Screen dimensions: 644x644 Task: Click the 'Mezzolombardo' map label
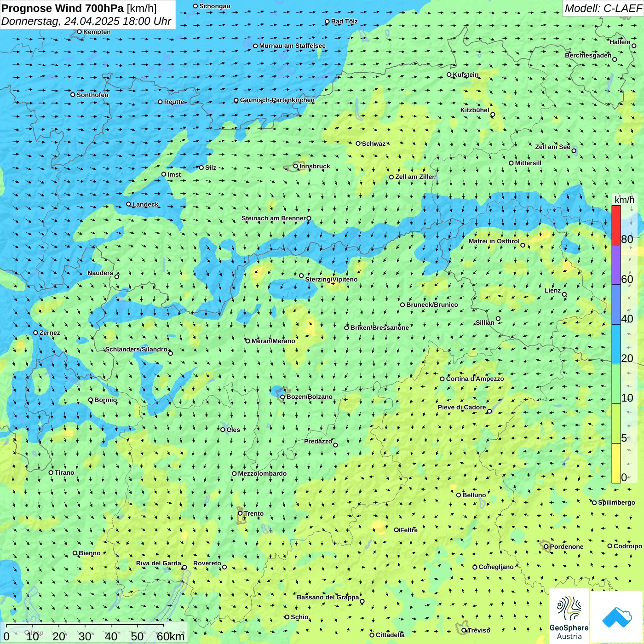262,473
